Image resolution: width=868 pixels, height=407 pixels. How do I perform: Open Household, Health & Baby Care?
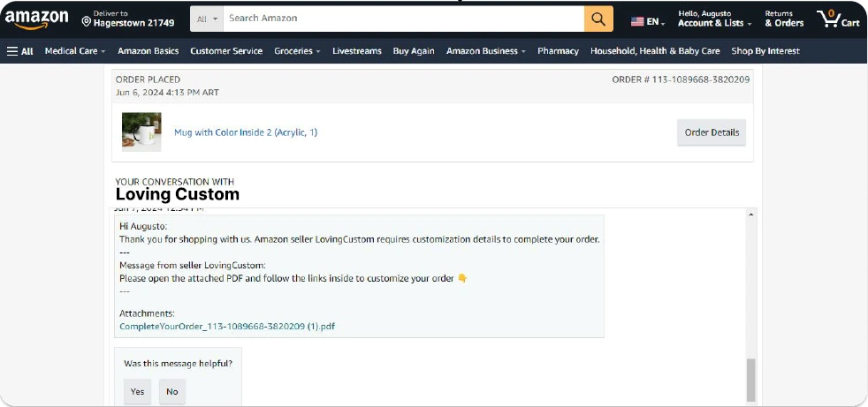[655, 51]
